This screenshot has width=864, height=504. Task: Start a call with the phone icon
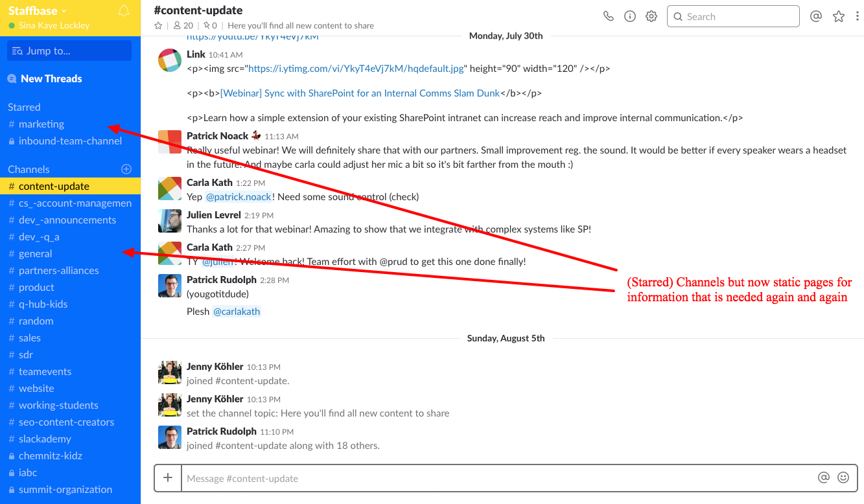608,17
